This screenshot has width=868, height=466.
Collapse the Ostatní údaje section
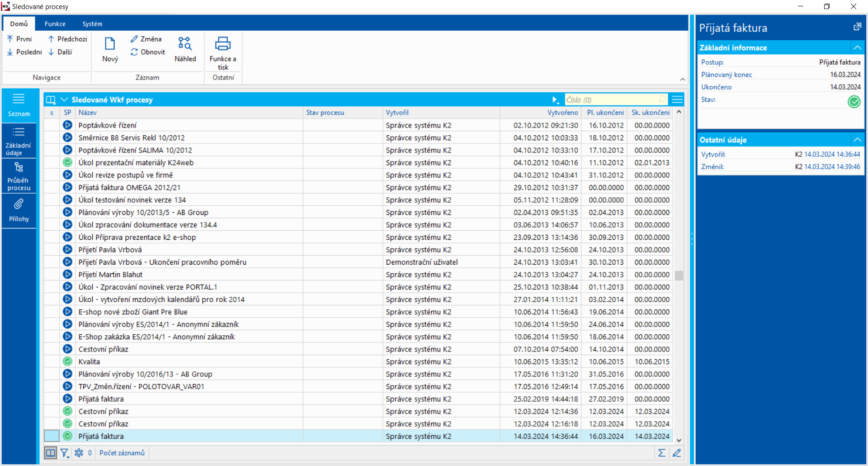coord(857,140)
